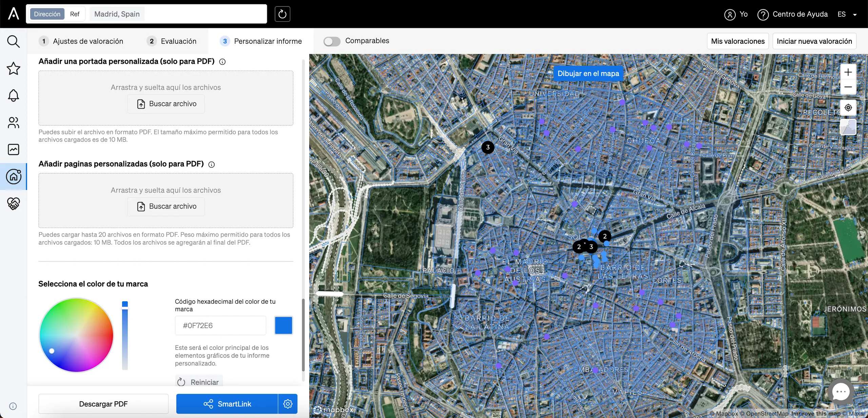Open notifications bell icon in sidebar
Viewport: 868px width, 418px height.
(13, 95)
